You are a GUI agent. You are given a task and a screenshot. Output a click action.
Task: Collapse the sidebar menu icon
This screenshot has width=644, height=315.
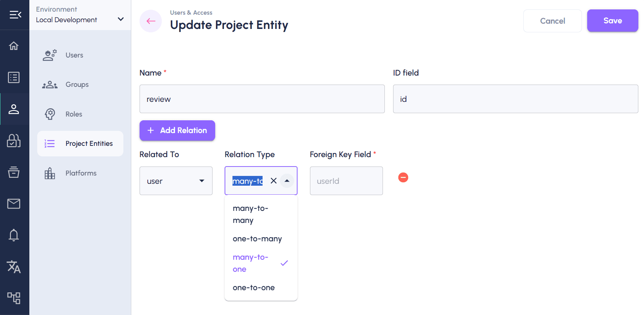pos(15,15)
